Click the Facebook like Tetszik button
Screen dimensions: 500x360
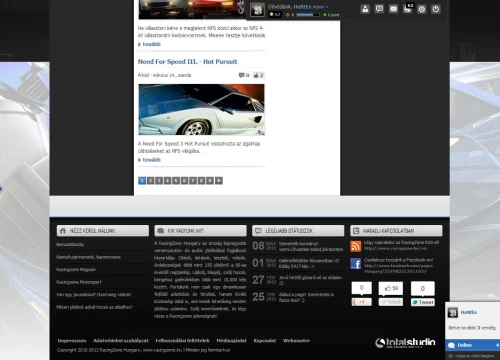pyautogui.click(x=391, y=302)
